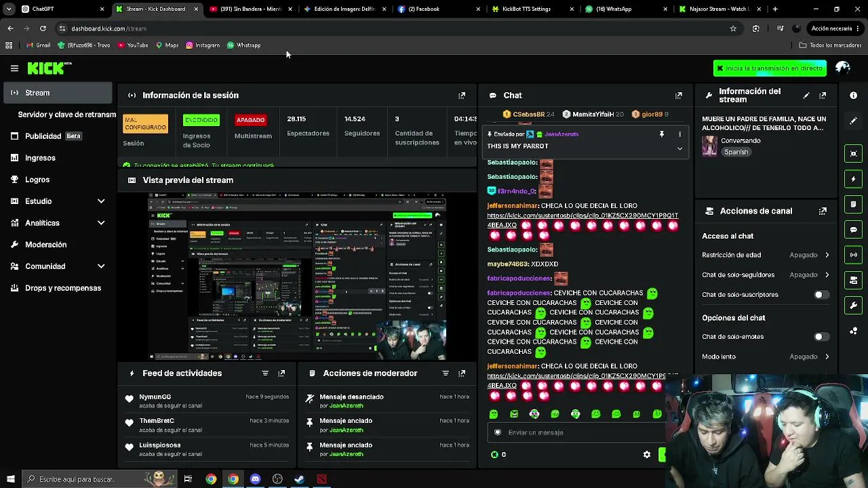This screenshot has width=868, height=488.
Task: Bookmark this page with the star icon
Action: (x=733, y=28)
